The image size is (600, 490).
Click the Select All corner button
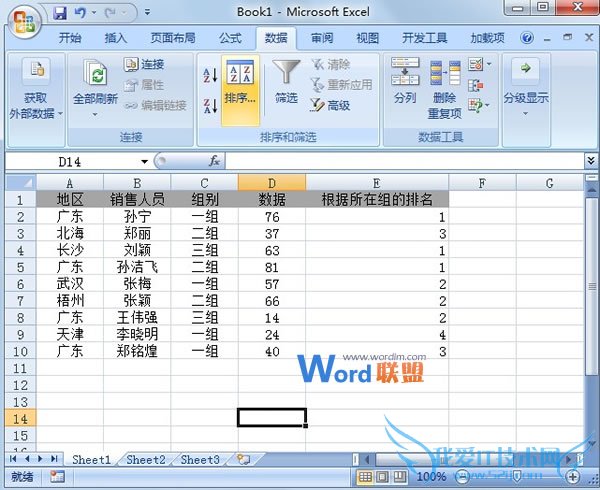pyautogui.click(x=21, y=182)
